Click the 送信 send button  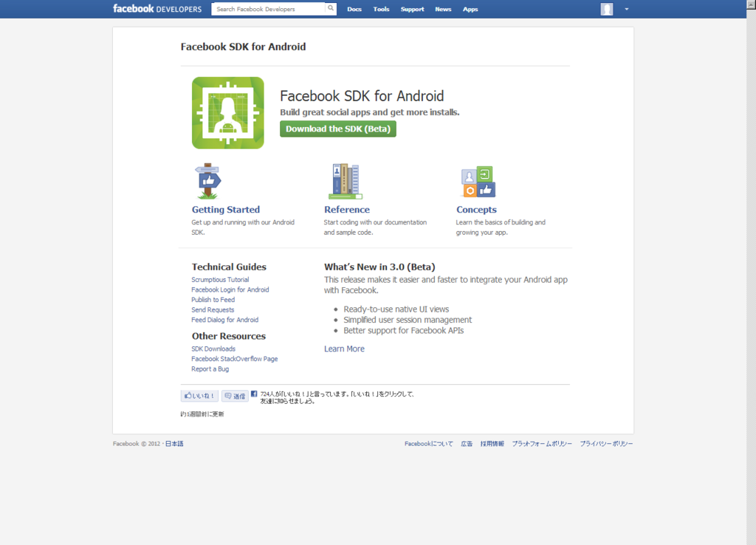pyautogui.click(x=235, y=396)
